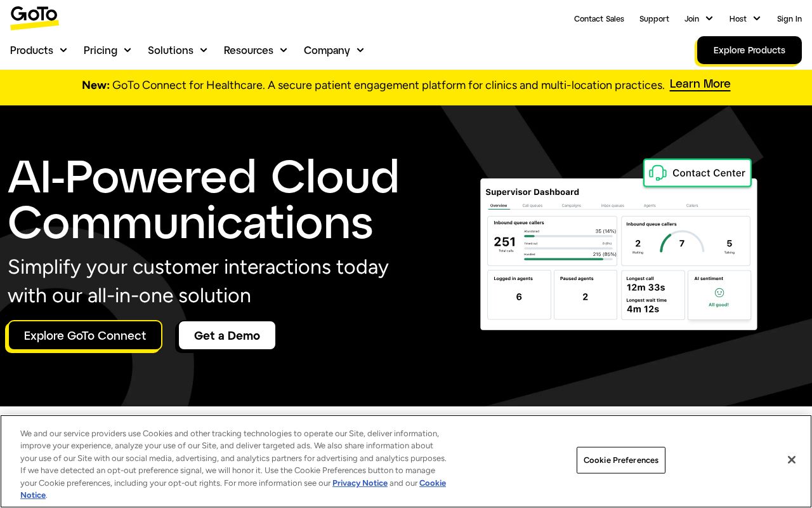This screenshot has width=812, height=508.
Task: Click Sign In link
Action: click(x=789, y=18)
